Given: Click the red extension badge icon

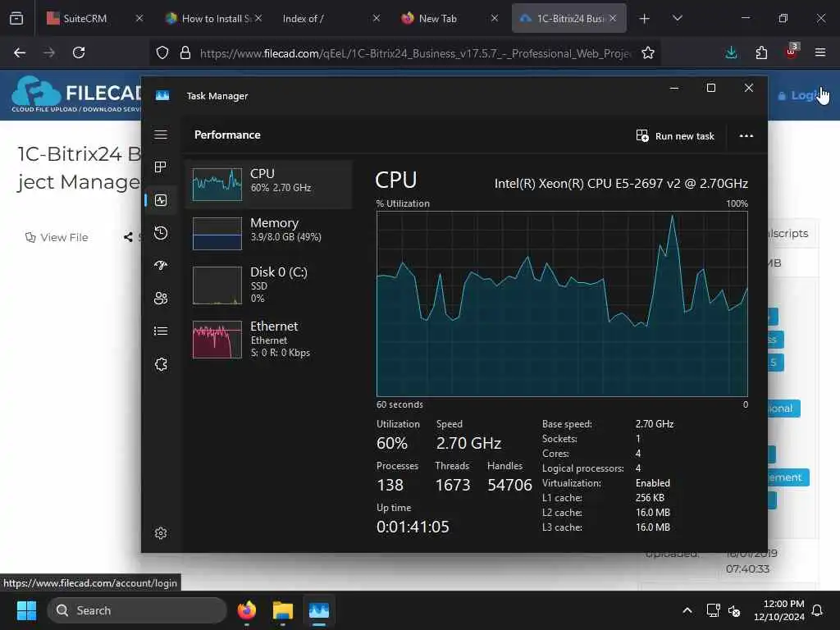Looking at the screenshot, I should pyautogui.click(x=792, y=52).
